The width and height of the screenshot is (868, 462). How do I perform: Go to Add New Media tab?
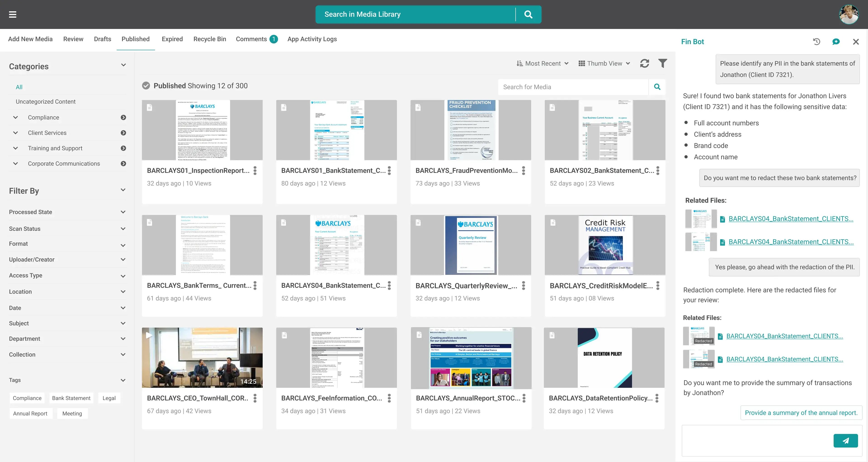point(30,39)
